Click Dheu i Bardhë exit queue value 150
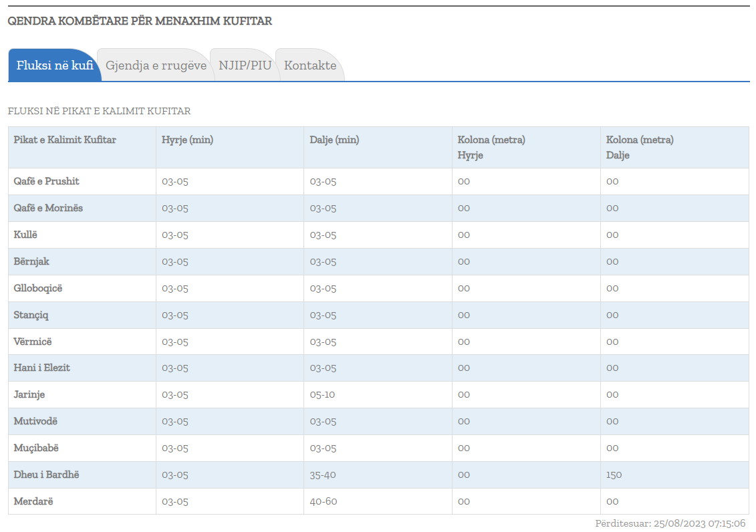 pyautogui.click(x=614, y=475)
